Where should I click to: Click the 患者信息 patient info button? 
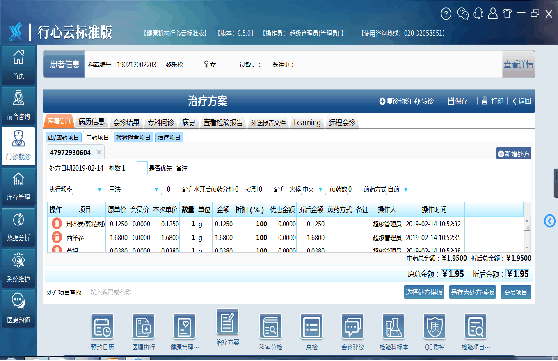(64, 64)
